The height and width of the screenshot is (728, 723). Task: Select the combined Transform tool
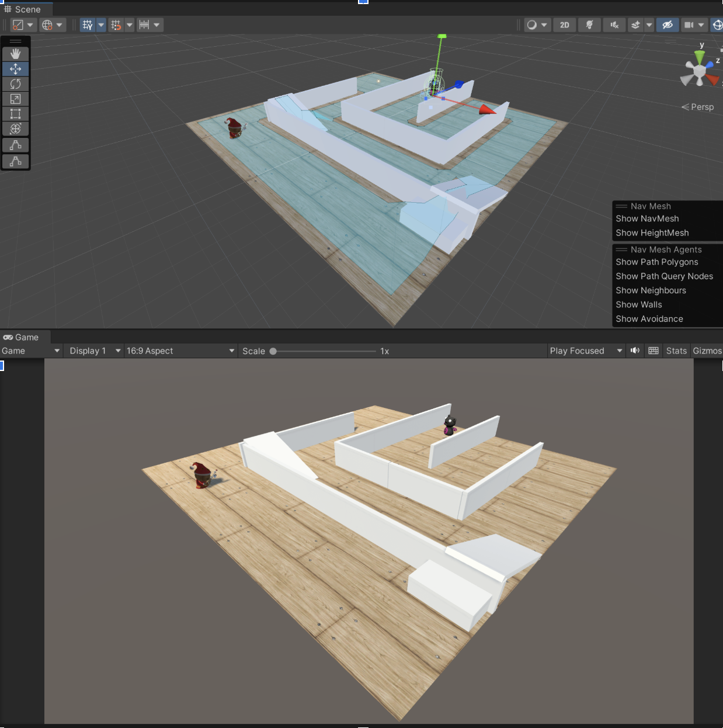(x=16, y=129)
